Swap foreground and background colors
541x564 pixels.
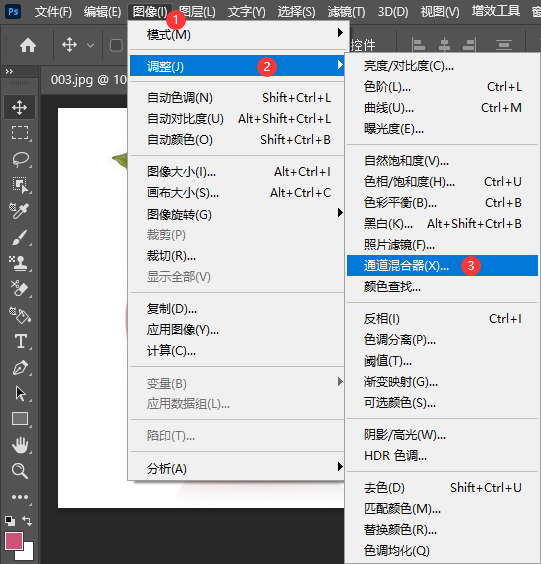[27, 520]
